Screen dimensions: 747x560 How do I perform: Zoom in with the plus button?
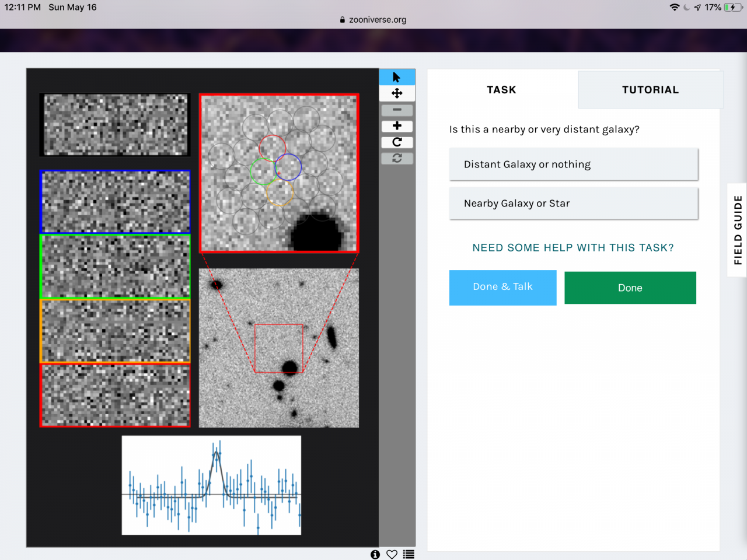click(x=397, y=126)
